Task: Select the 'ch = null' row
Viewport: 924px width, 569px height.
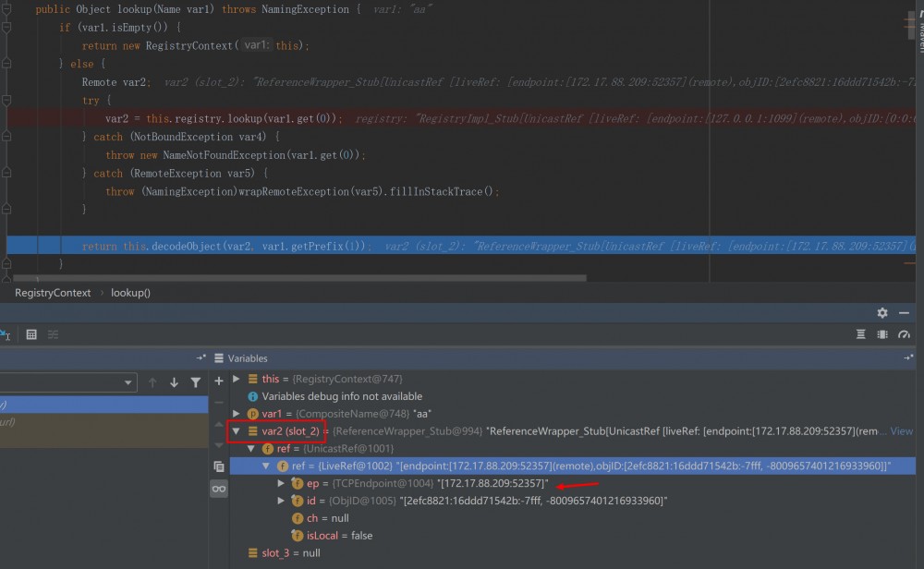Action: tap(573, 518)
